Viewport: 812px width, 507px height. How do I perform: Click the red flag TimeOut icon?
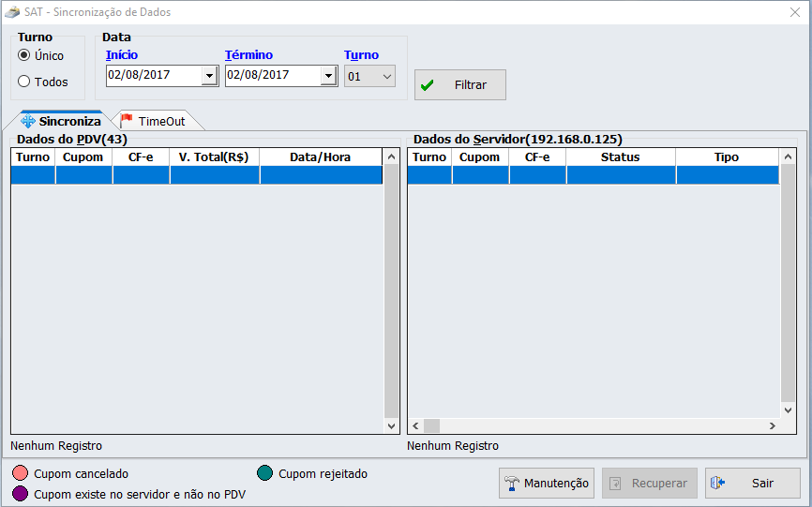(127, 121)
